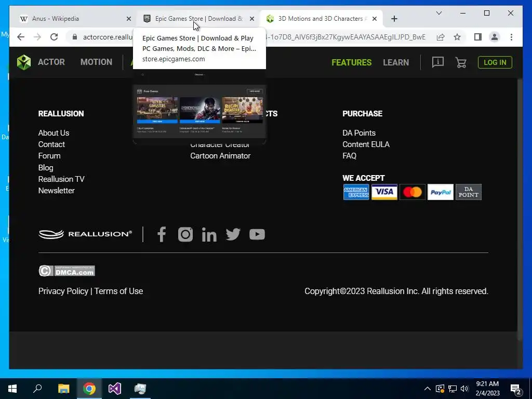The width and height of the screenshot is (532, 399).
Task: Open the Content EULA link
Action: coord(366,144)
